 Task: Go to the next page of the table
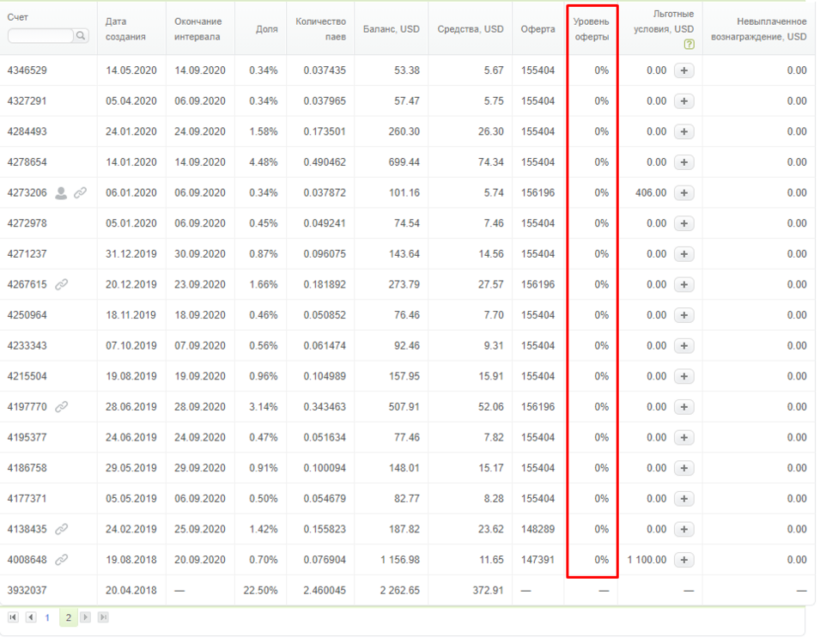click(85, 617)
